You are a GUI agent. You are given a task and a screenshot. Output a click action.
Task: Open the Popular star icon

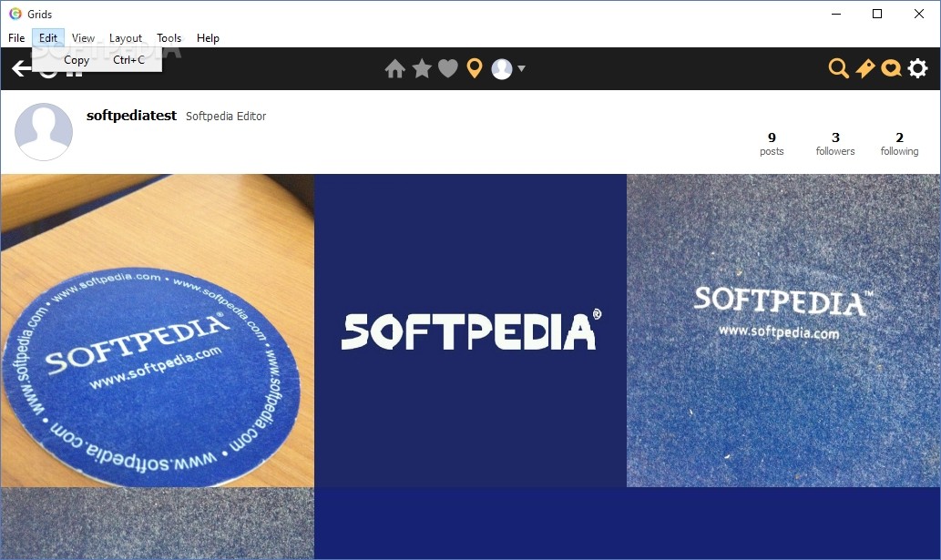[422, 68]
